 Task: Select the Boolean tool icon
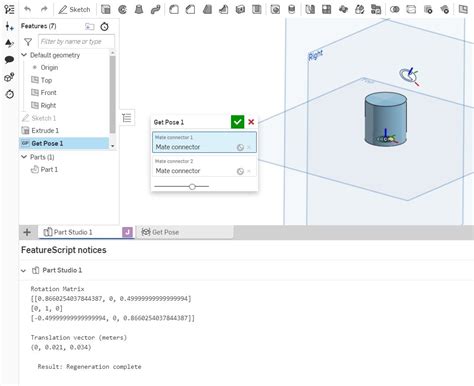[310, 10]
